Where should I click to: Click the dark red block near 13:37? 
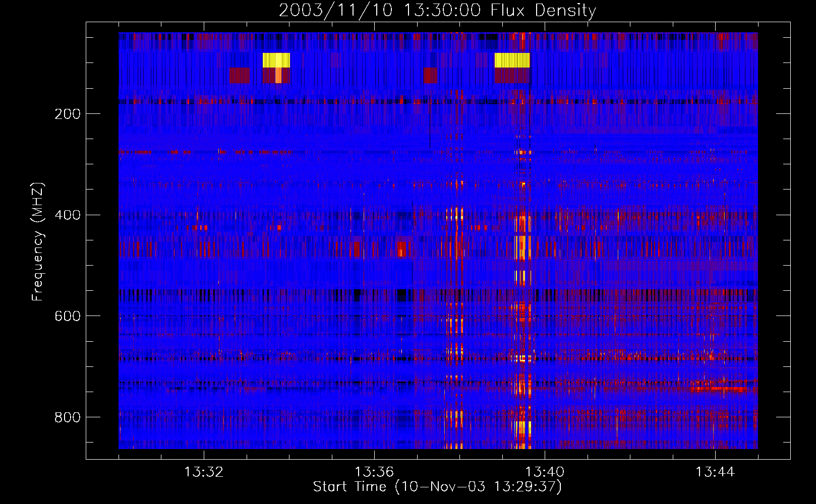pyautogui.click(x=430, y=75)
